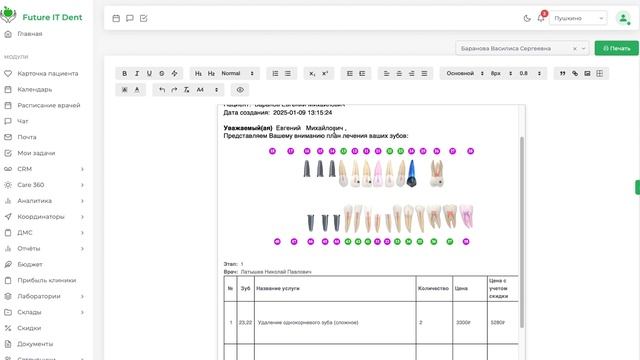The width and height of the screenshot is (640, 360).
Task: Click the lightning bolt toolbar icon
Action: pos(174,73)
